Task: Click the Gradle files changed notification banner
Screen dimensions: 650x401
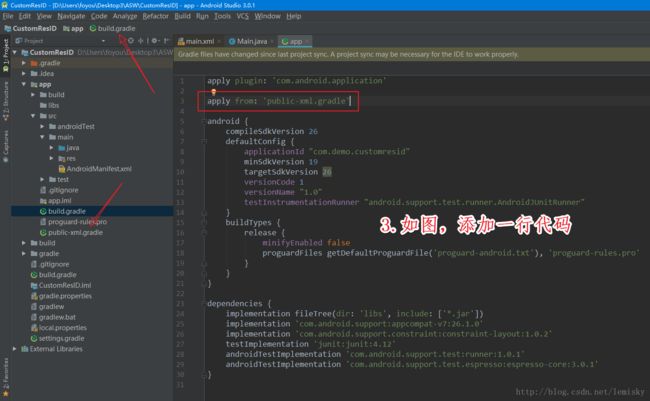Action: click(412, 54)
